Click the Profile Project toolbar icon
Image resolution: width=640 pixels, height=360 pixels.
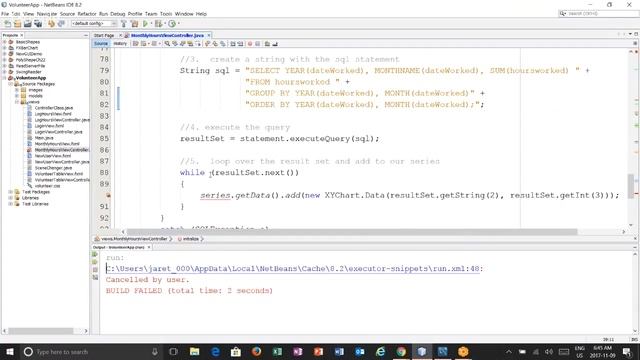pyautogui.click(x=172, y=24)
